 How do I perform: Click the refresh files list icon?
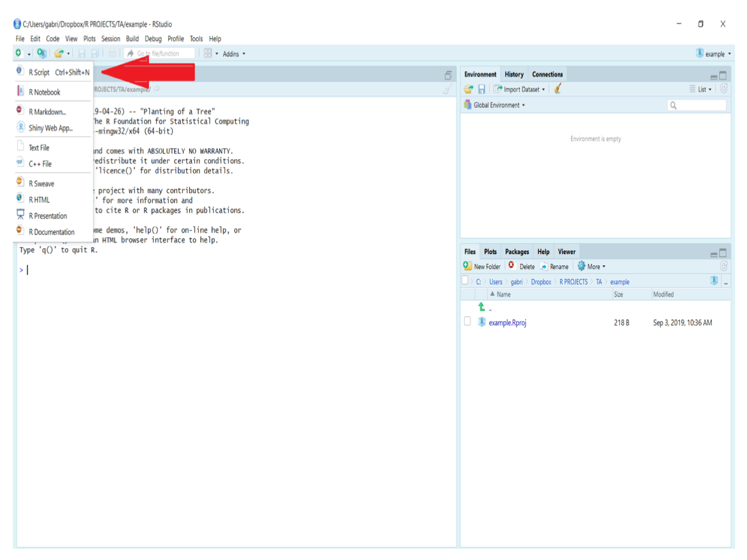click(723, 266)
